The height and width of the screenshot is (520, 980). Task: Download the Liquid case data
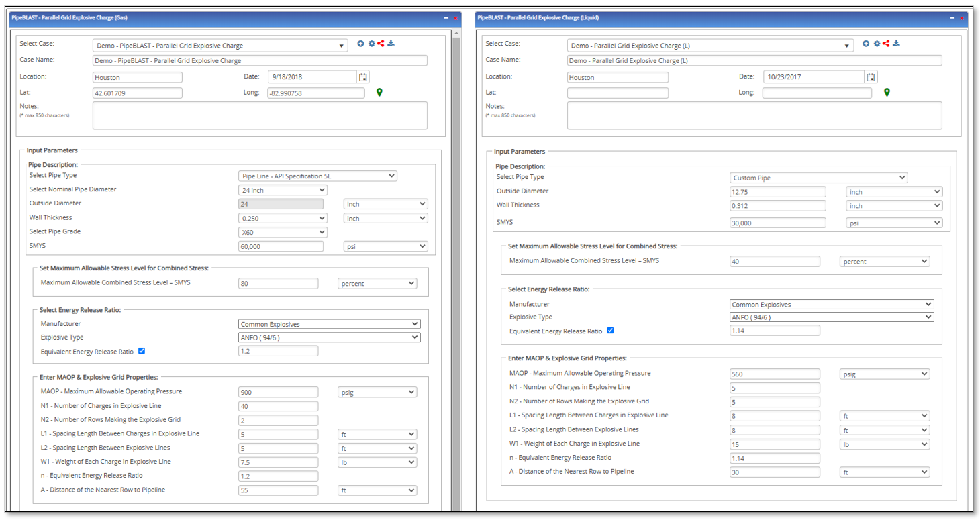tap(896, 42)
